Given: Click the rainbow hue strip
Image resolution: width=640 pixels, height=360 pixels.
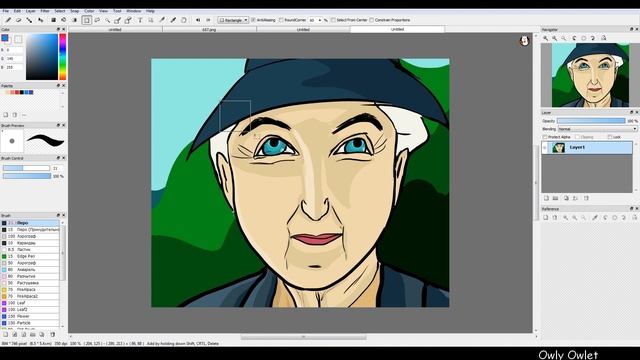Looking at the screenshot, I should [62, 57].
